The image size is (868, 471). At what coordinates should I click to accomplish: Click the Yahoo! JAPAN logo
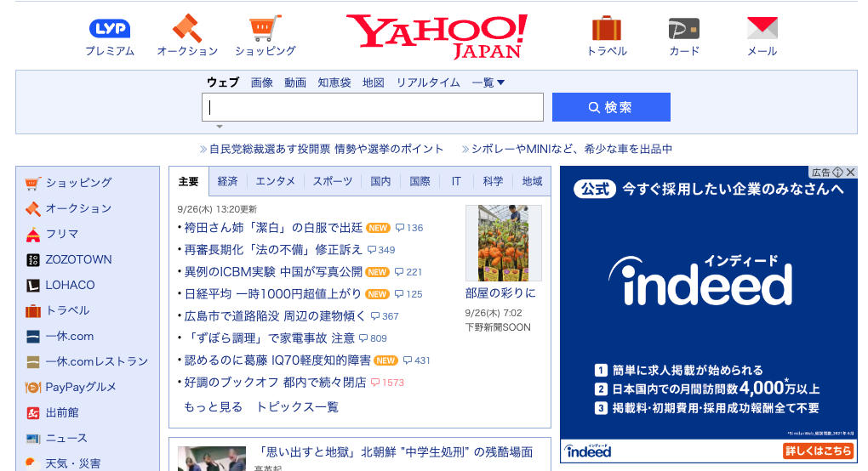pos(437,37)
